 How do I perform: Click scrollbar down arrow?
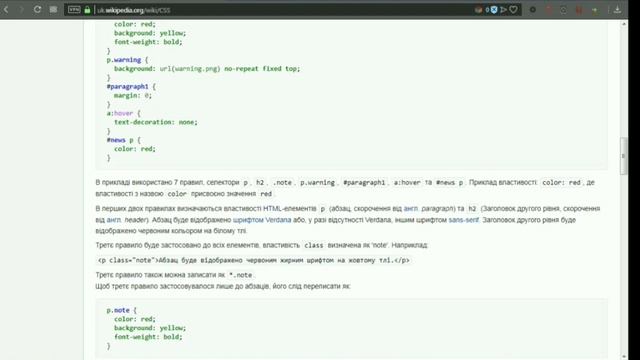[x=624, y=356]
